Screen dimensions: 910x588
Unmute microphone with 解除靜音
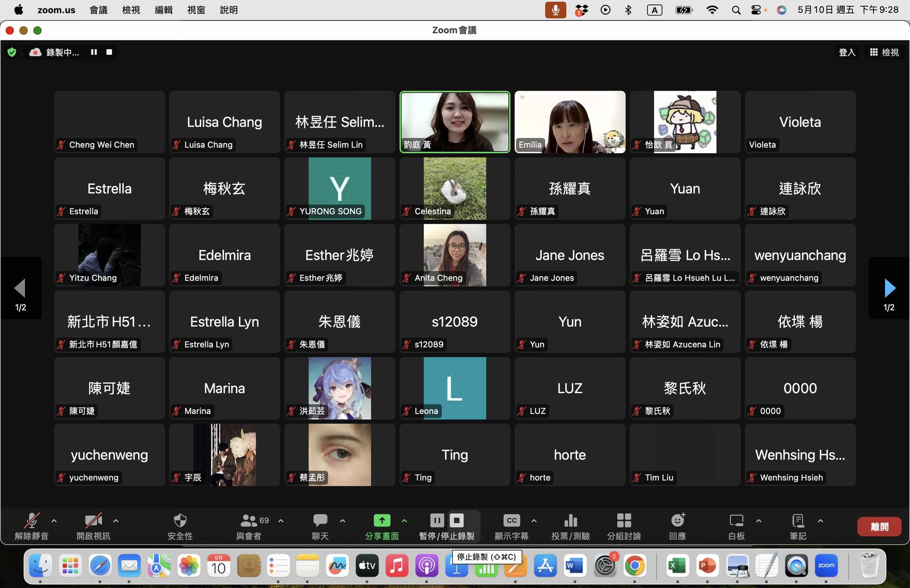32,527
